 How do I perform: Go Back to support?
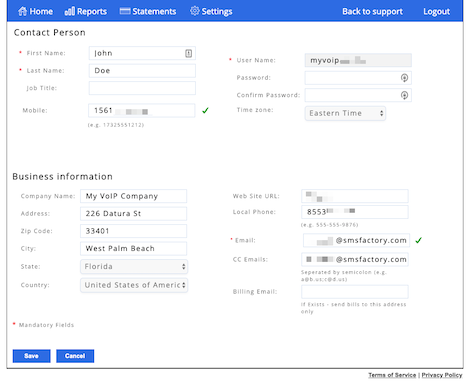(x=372, y=11)
